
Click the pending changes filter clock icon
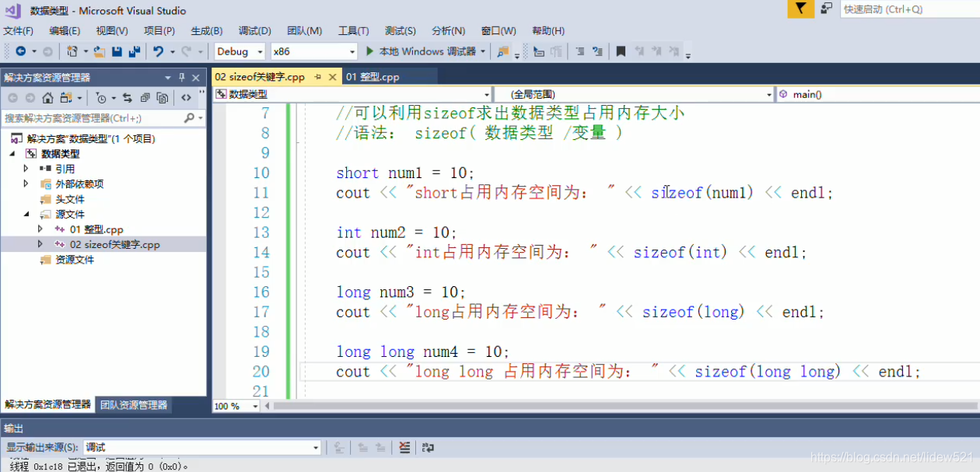coord(101,98)
